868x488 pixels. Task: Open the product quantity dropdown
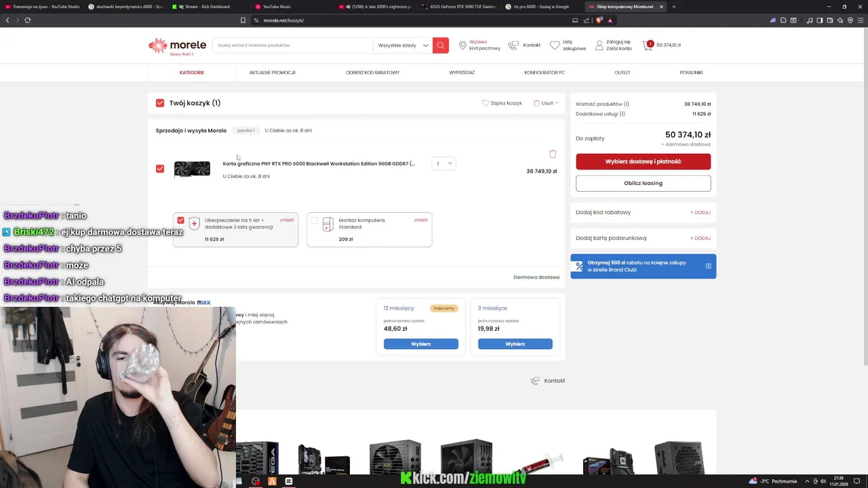[x=443, y=163]
